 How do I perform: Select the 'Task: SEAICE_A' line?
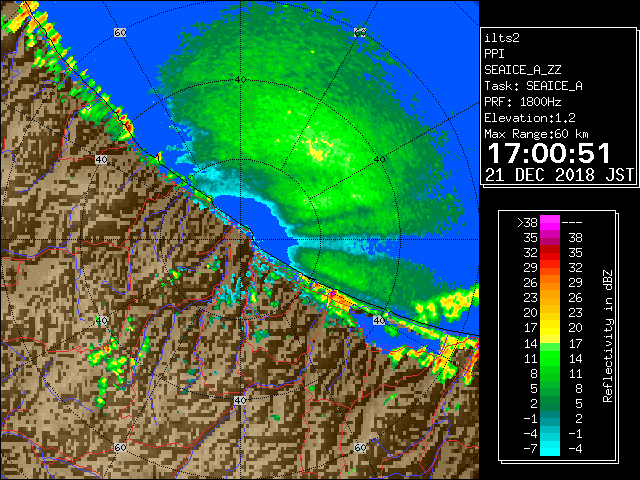[x=533, y=86]
